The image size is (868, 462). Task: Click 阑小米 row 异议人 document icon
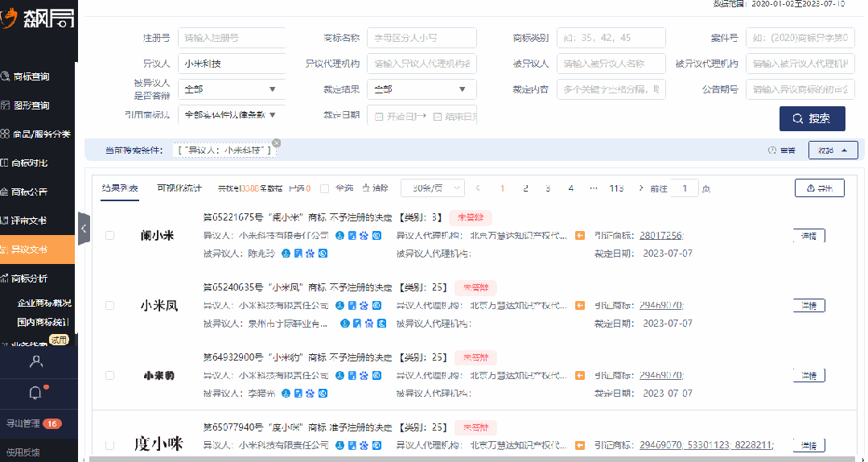[x=352, y=236]
